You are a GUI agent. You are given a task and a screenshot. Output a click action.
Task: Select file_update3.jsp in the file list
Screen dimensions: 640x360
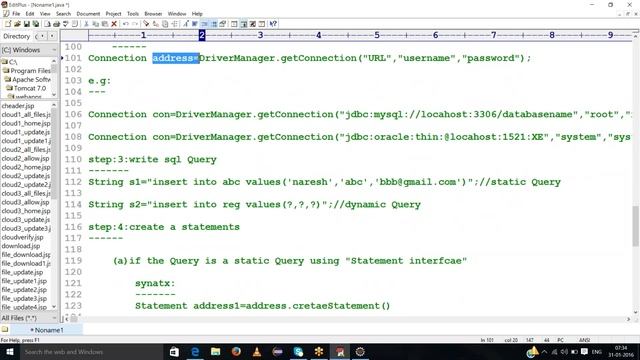pyautogui.click(x=24, y=298)
